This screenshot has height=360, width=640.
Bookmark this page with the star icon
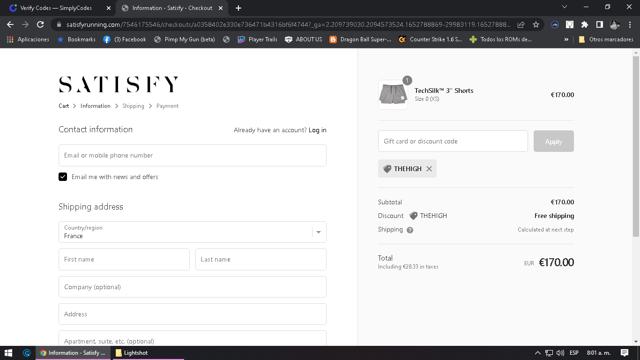click(536, 24)
